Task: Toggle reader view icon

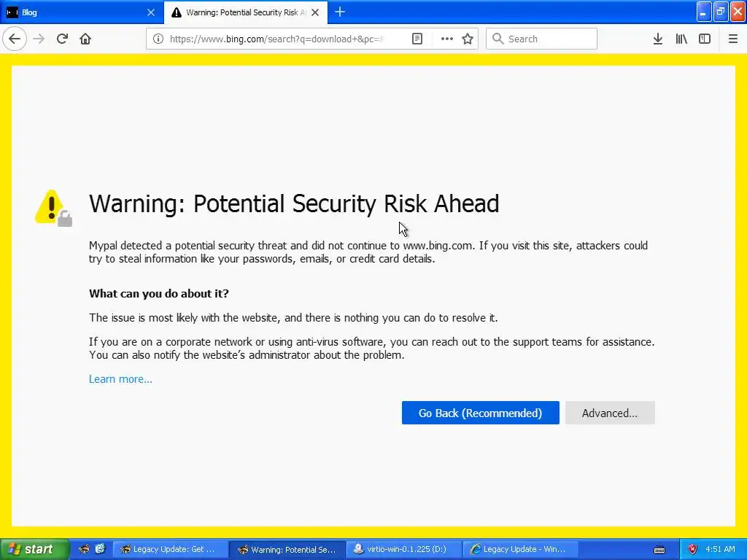Action: (417, 39)
